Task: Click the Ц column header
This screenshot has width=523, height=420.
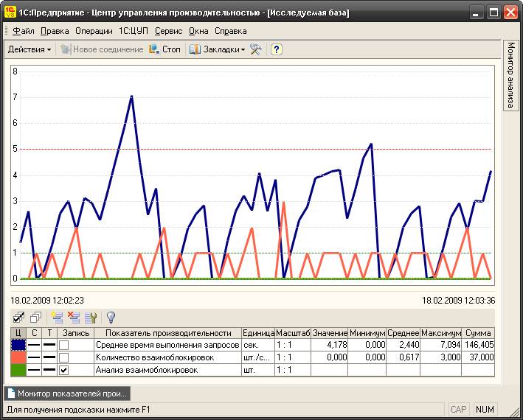Action: [18, 333]
